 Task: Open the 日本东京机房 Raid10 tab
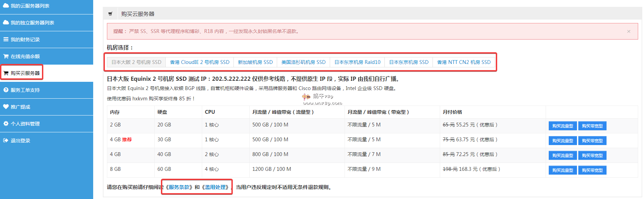357,62
